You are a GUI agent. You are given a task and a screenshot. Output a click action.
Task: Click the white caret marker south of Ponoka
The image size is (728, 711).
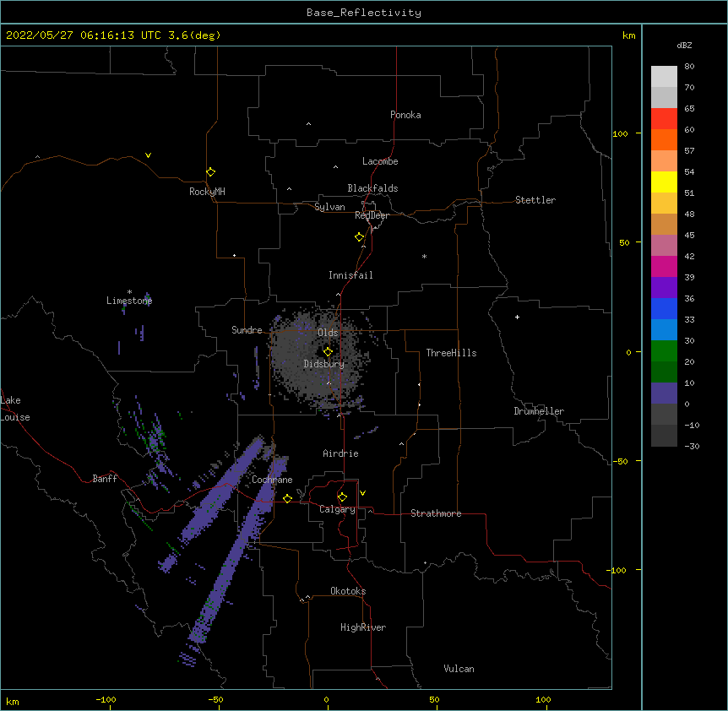click(x=309, y=124)
